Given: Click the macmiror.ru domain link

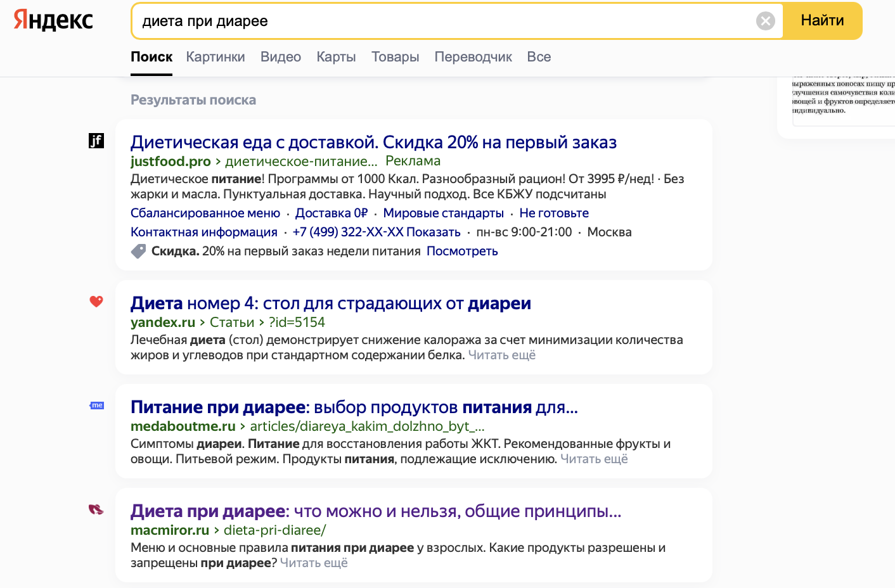Looking at the screenshot, I should (170, 530).
